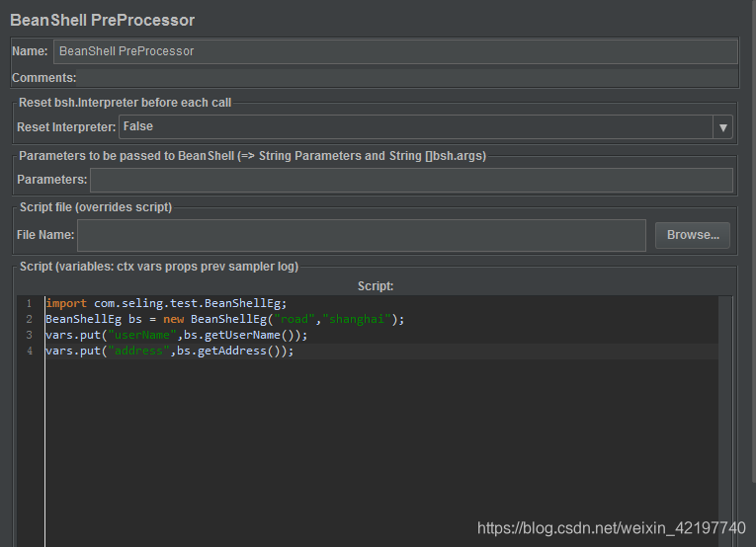This screenshot has width=756, height=547.
Task: Click the File Name input field
Action: [x=362, y=235]
